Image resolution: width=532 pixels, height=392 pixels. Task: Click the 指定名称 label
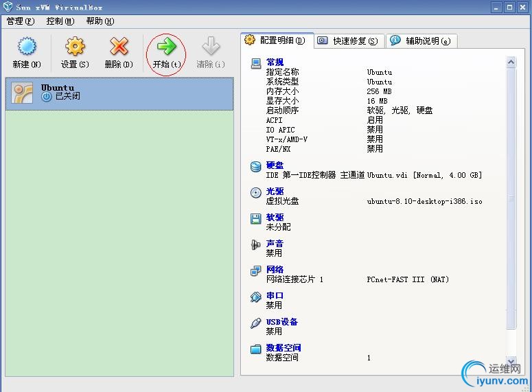click(x=282, y=72)
